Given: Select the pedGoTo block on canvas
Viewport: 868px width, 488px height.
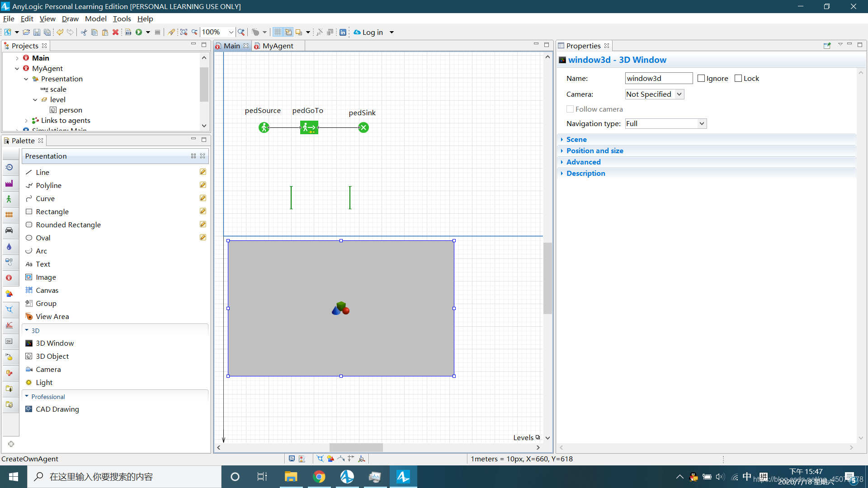Looking at the screenshot, I should click(309, 127).
